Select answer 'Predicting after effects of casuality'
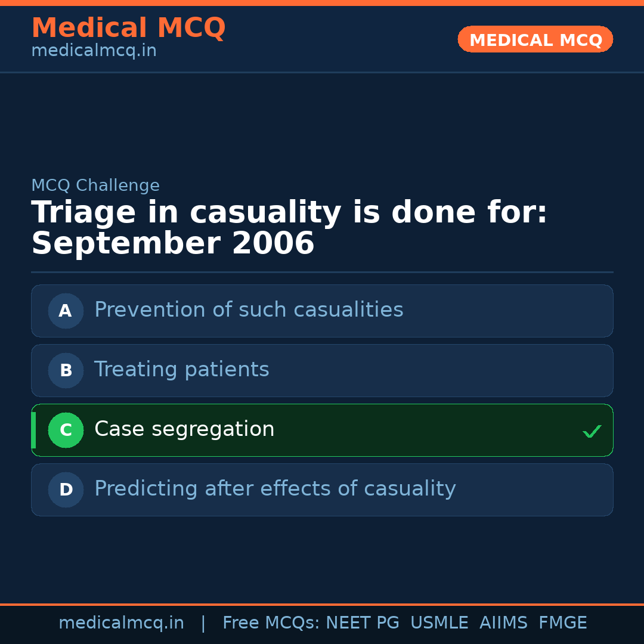 275,489
